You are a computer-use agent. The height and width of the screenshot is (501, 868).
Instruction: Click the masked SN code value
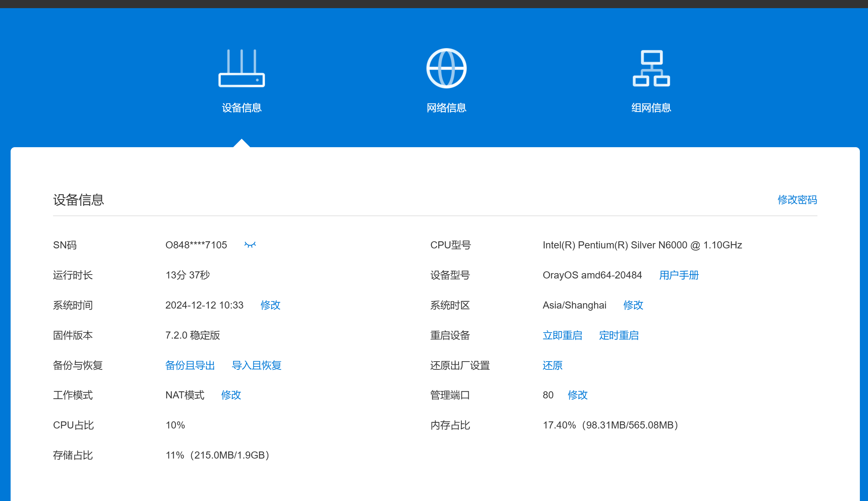coord(196,245)
